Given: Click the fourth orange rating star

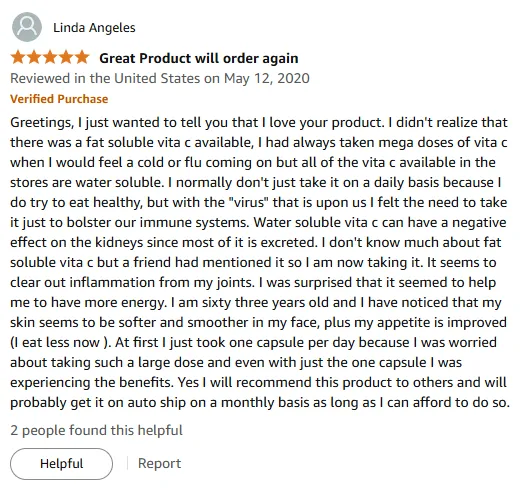Looking at the screenshot, I should coord(66,57).
